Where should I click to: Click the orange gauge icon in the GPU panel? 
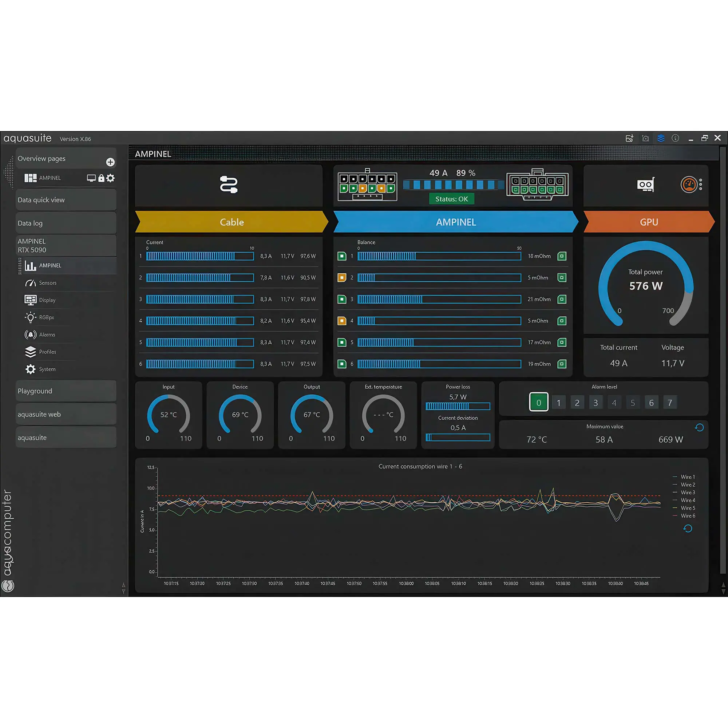(x=689, y=185)
